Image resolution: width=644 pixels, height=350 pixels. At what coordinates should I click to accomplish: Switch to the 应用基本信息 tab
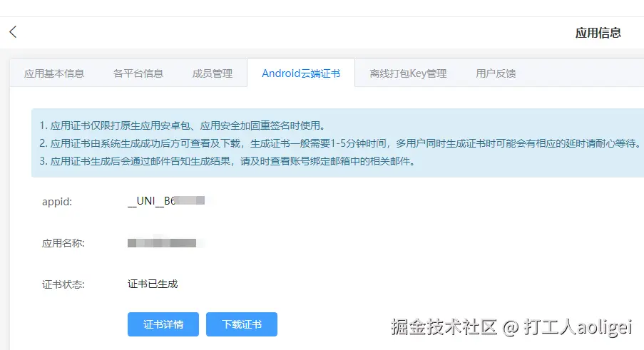pos(54,73)
